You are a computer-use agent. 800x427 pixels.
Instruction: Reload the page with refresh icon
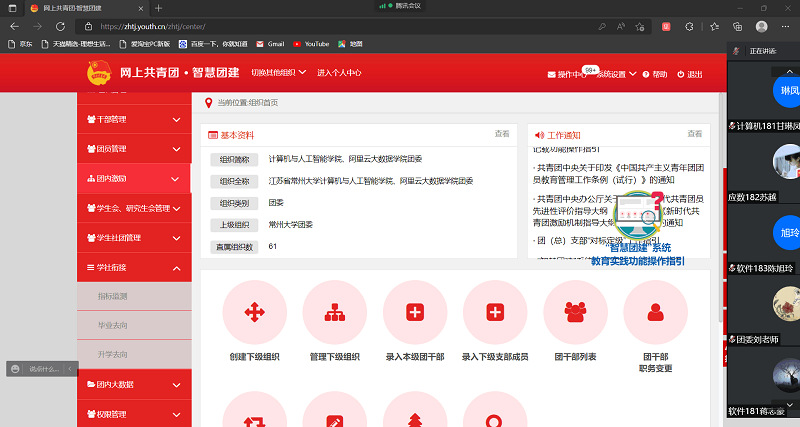[60, 27]
